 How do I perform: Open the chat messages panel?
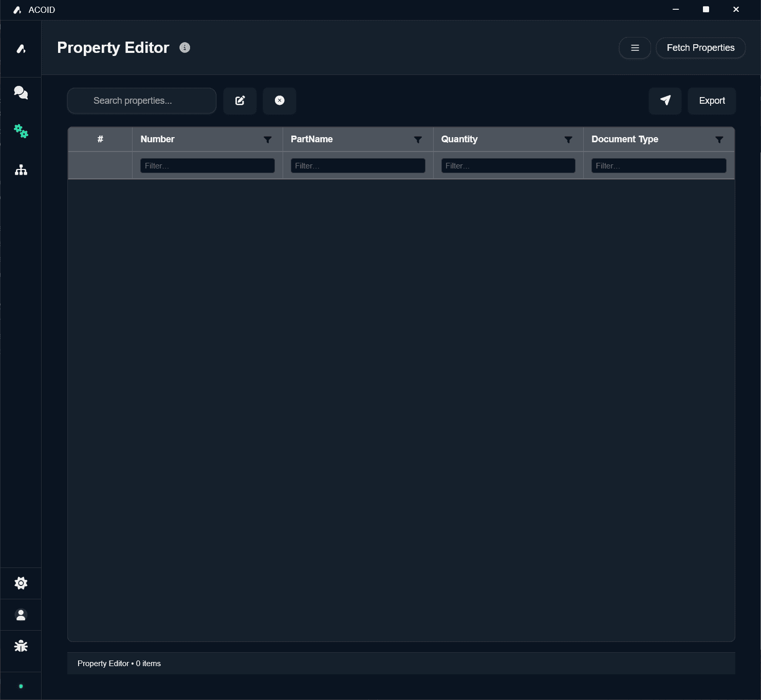21,92
